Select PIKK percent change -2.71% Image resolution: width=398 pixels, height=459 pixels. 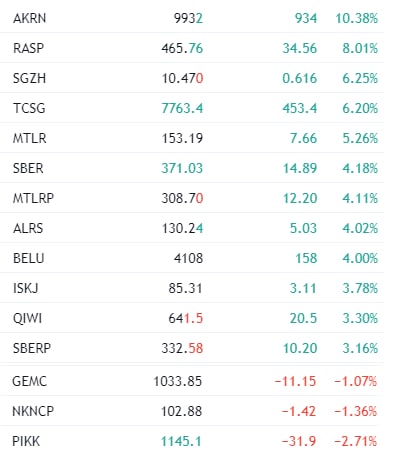tap(355, 441)
